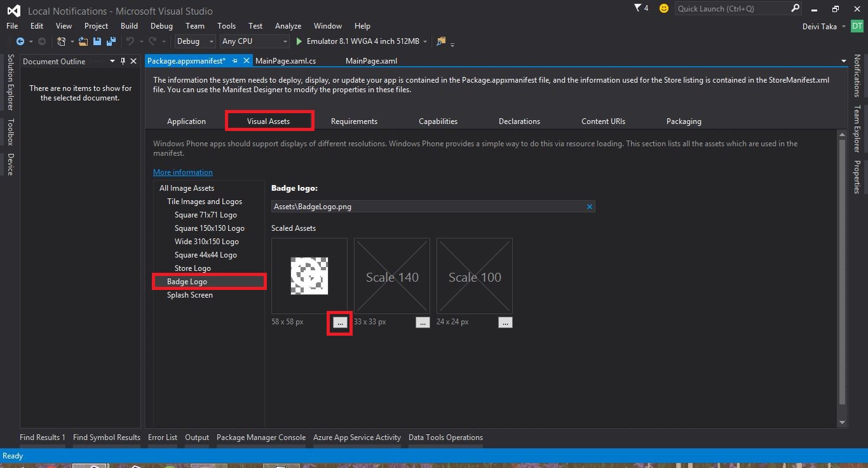Open the Analyze menu
The width and height of the screenshot is (868, 468).
(288, 26)
